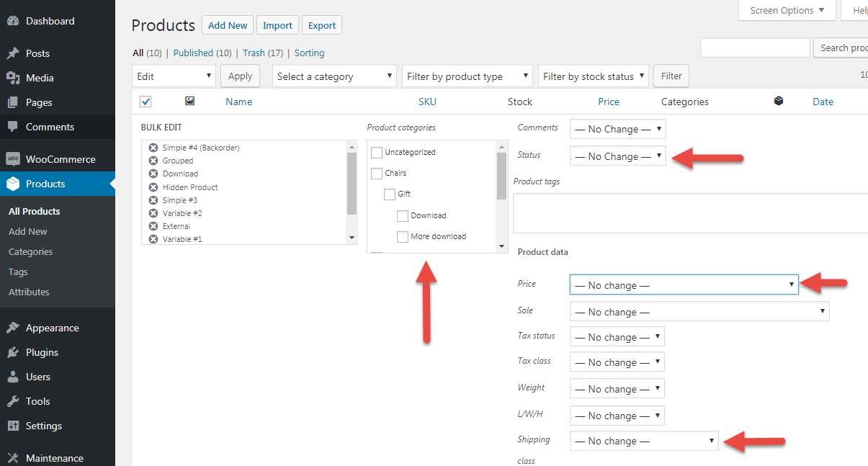Click the Pages icon in sidebar
Image resolution: width=868 pixels, height=466 pixels.
[x=13, y=102]
